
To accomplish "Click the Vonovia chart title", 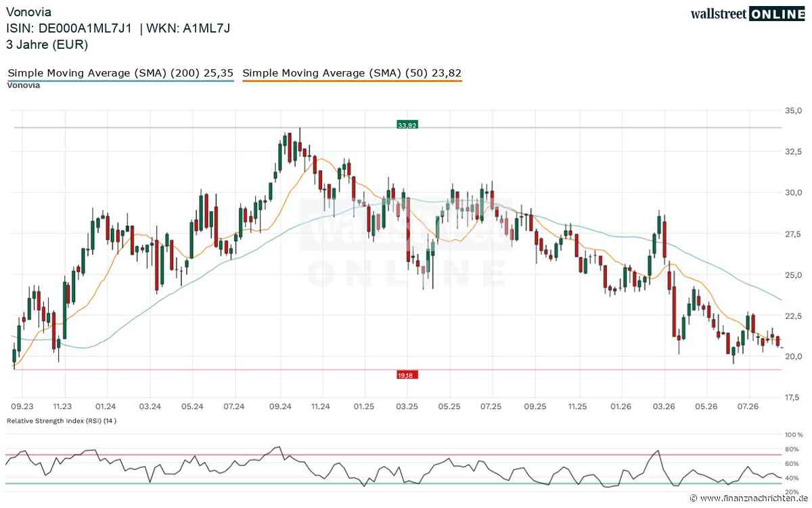I will (28, 12).
